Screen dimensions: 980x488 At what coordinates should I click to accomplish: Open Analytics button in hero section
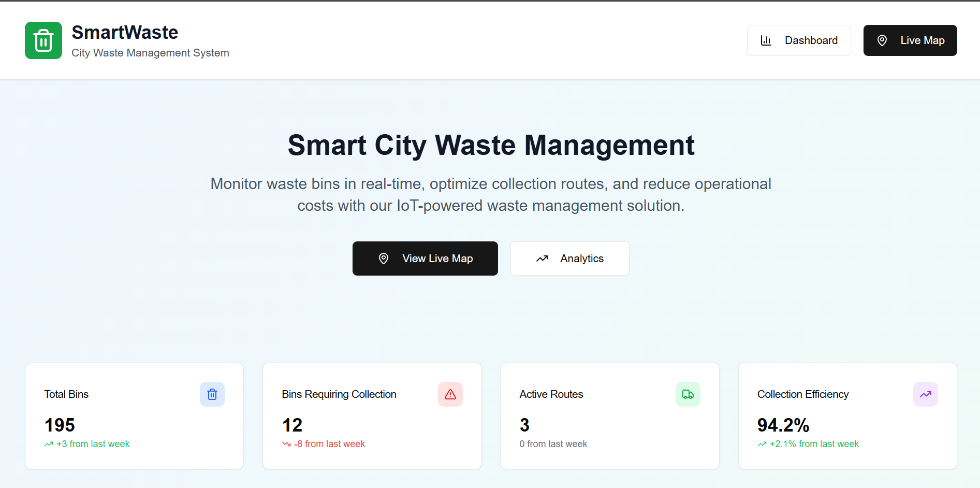tap(569, 259)
